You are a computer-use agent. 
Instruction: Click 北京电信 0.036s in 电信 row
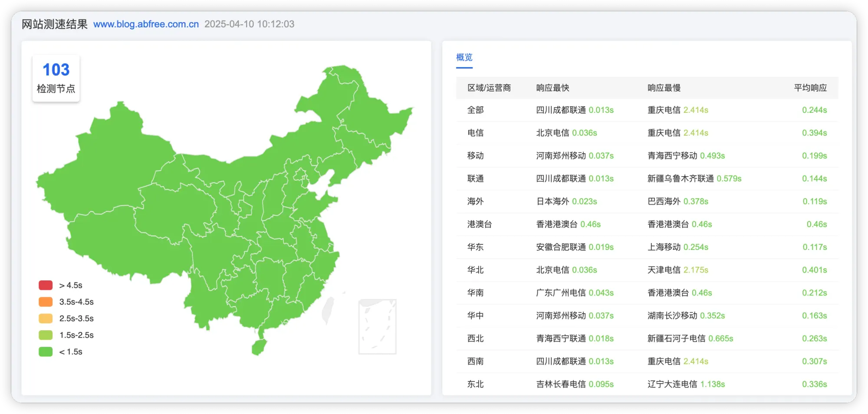pyautogui.click(x=567, y=133)
